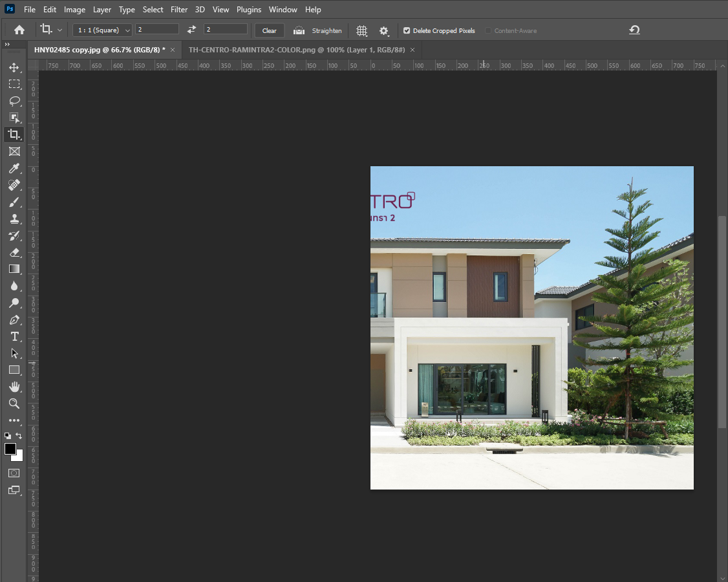This screenshot has height=582, width=728.
Task: Select the Eyedropper tool
Action: click(14, 168)
